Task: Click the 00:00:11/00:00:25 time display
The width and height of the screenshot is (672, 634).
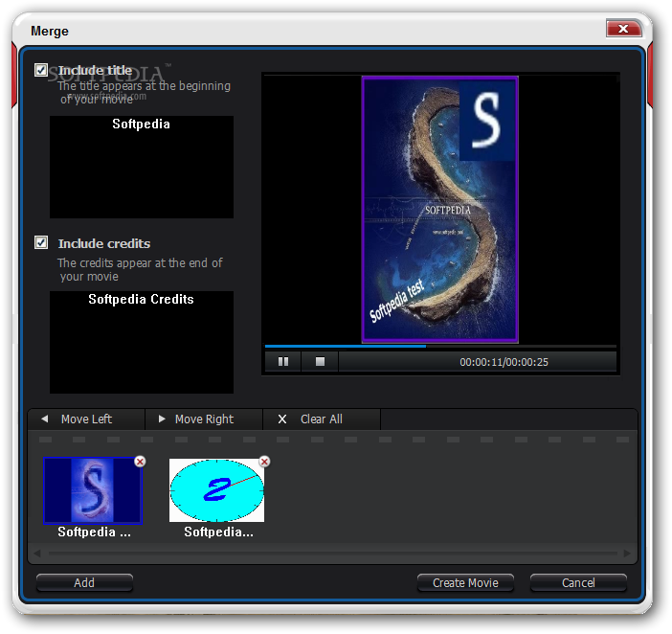Action: [504, 362]
